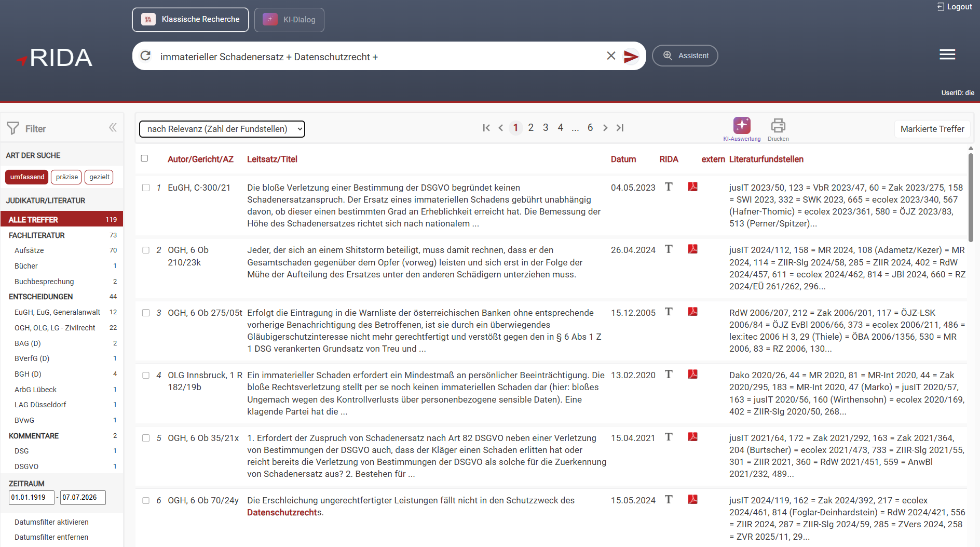Click the Zeitraum start date field 01.01.1919
This screenshot has height=547, width=980.
tap(32, 498)
